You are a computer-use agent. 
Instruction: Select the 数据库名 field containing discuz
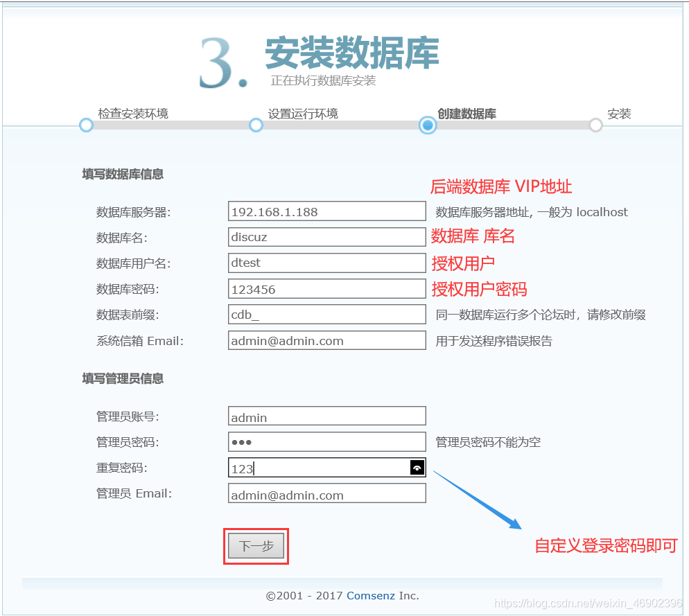[x=327, y=237]
